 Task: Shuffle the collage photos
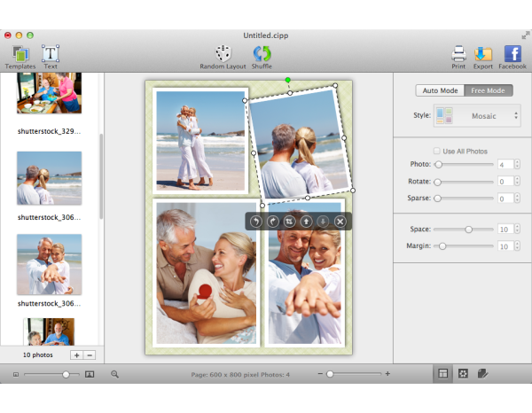pos(262,55)
